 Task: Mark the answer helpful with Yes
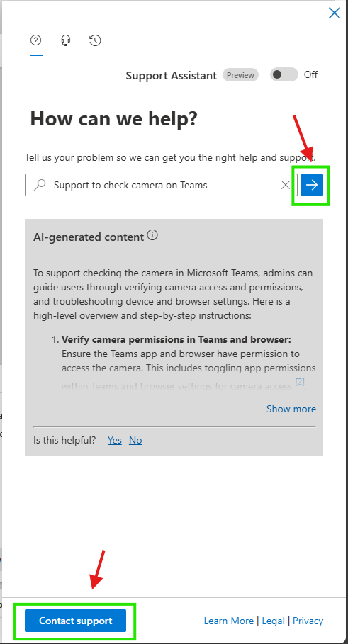115,440
